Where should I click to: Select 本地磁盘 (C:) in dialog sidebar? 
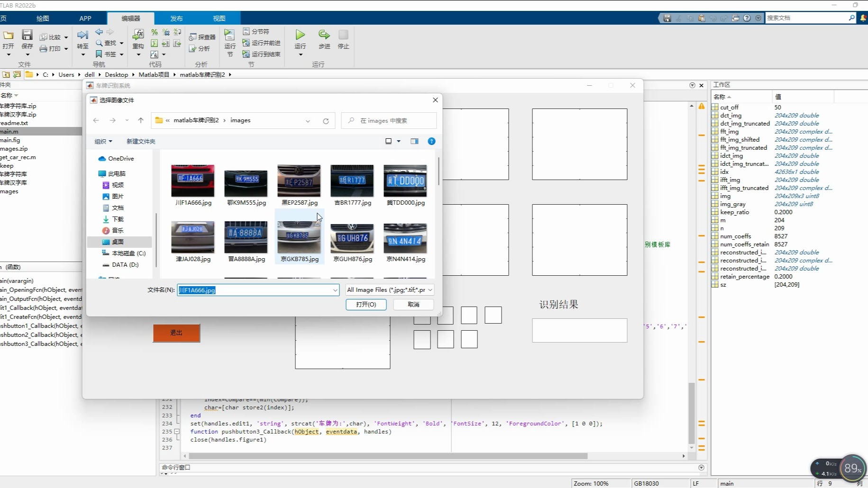pos(124,253)
